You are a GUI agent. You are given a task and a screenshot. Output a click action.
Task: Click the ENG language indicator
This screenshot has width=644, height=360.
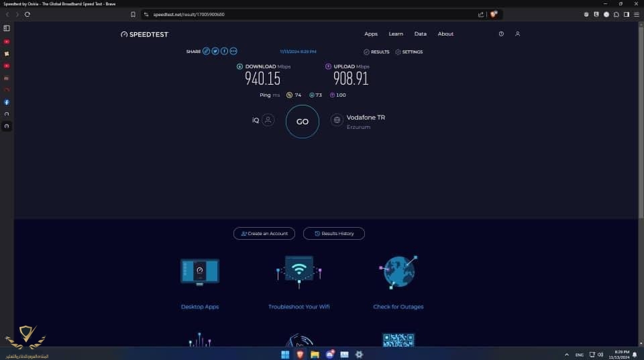pyautogui.click(x=580, y=355)
